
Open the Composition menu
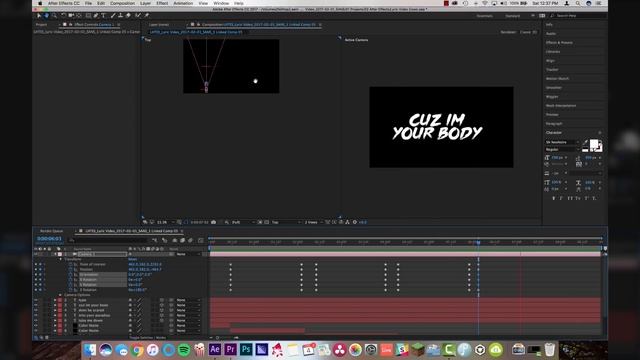pyautogui.click(x=122, y=3)
